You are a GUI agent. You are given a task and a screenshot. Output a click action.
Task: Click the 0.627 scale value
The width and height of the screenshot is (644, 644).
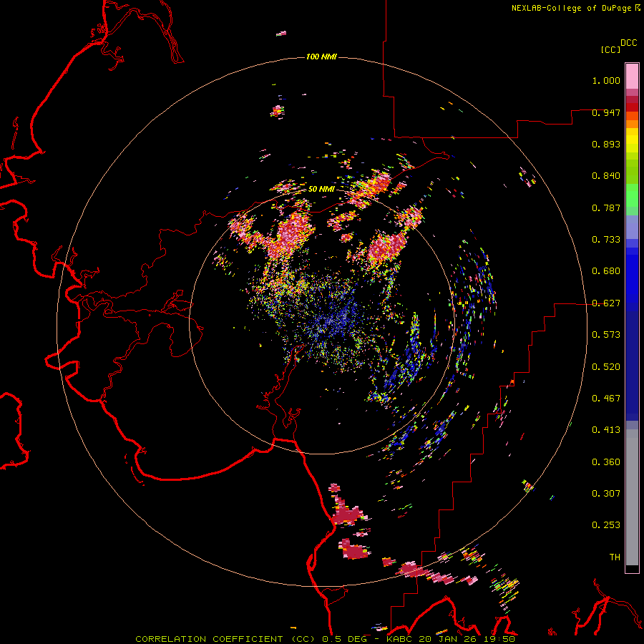click(x=606, y=303)
